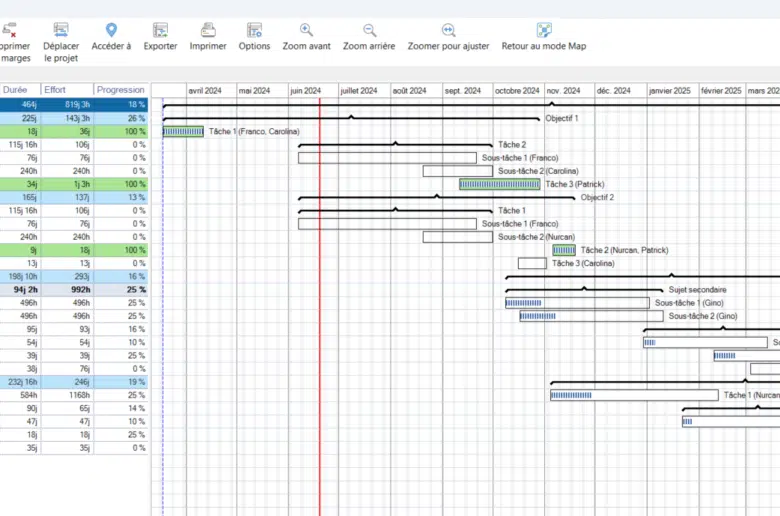Click the Tâche 2 (Nurcan, Patrick) bar
Viewport: 780px width, 516px height.
tap(564, 250)
